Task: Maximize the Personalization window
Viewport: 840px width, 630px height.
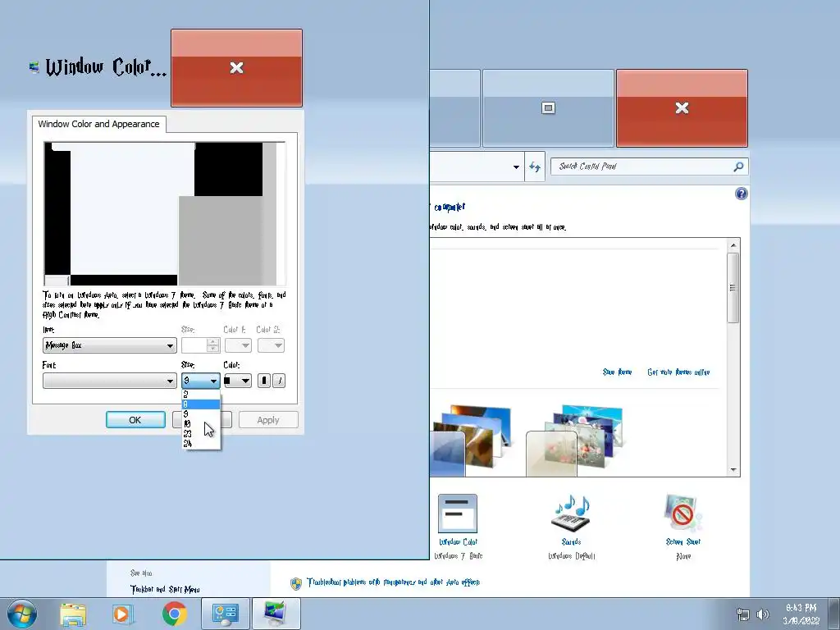Action: pyautogui.click(x=548, y=108)
